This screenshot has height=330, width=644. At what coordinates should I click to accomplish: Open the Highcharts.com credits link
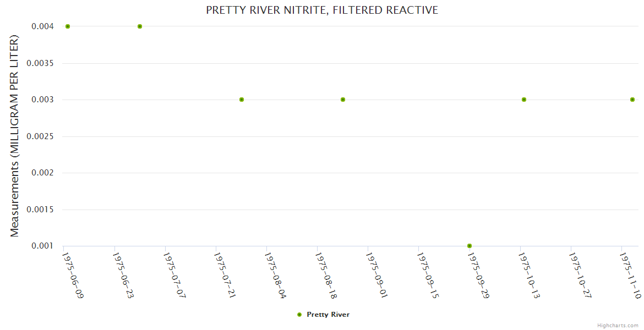(x=618, y=325)
